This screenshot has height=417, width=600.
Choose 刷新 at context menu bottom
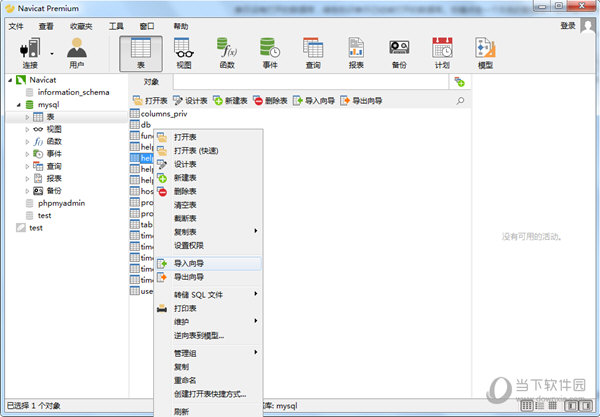(209, 411)
